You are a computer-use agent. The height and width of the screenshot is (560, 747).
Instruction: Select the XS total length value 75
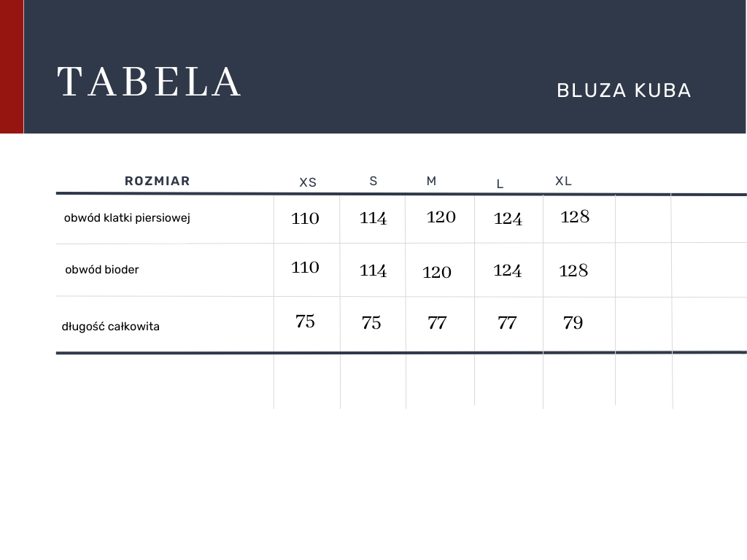305,322
